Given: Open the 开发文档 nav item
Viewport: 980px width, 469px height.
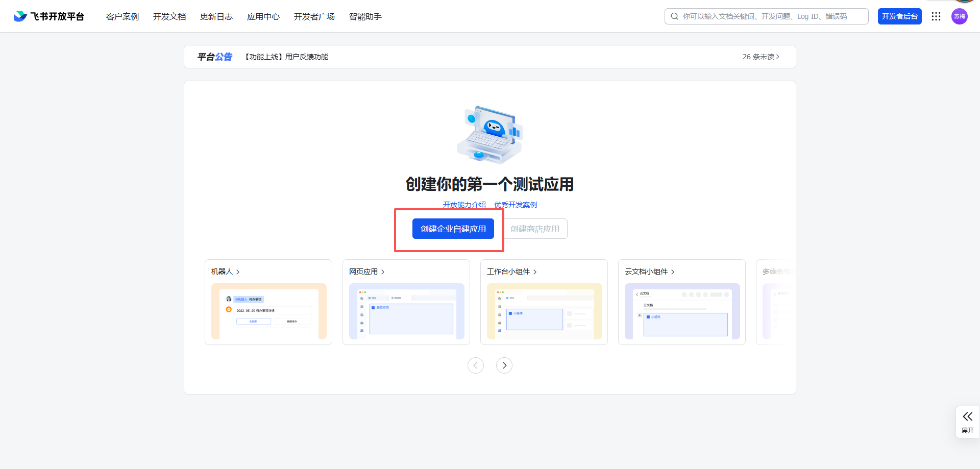Looking at the screenshot, I should 169,16.
